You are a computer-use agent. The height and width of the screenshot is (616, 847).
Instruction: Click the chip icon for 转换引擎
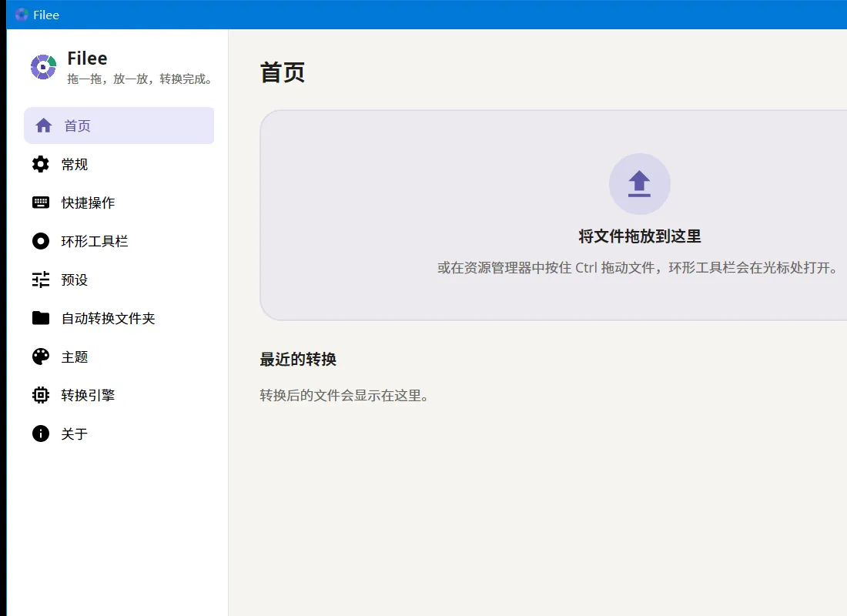tap(41, 395)
